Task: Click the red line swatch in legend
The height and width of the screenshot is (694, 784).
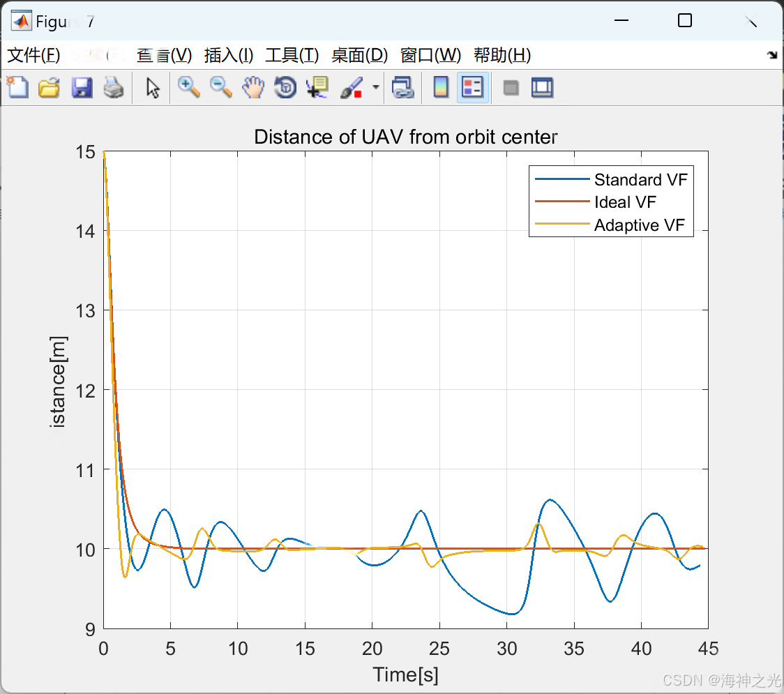Action: click(x=562, y=202)
